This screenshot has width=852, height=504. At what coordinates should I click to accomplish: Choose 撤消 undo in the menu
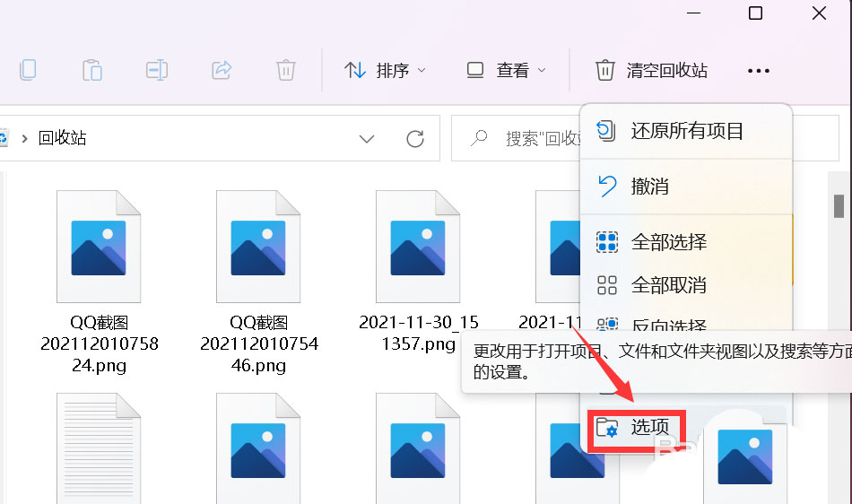[686, 187]
